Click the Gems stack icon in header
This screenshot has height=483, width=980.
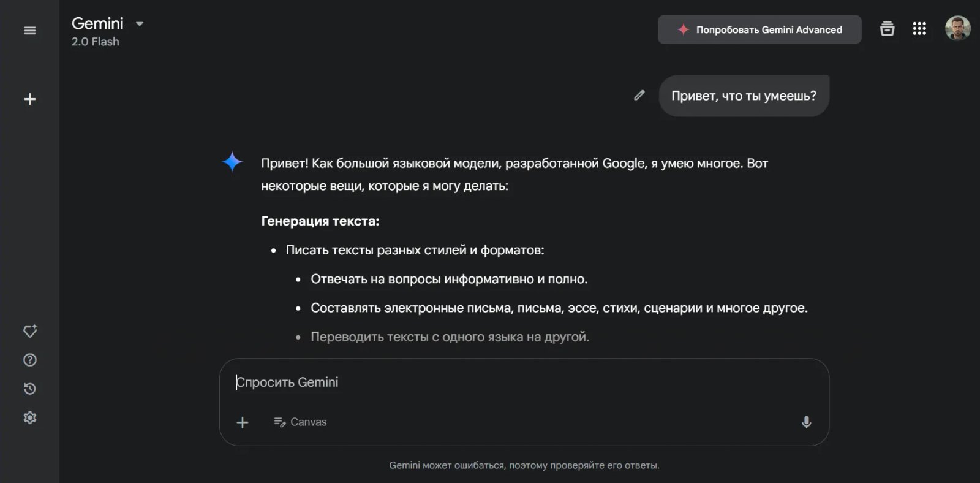[x=887, y=29]
